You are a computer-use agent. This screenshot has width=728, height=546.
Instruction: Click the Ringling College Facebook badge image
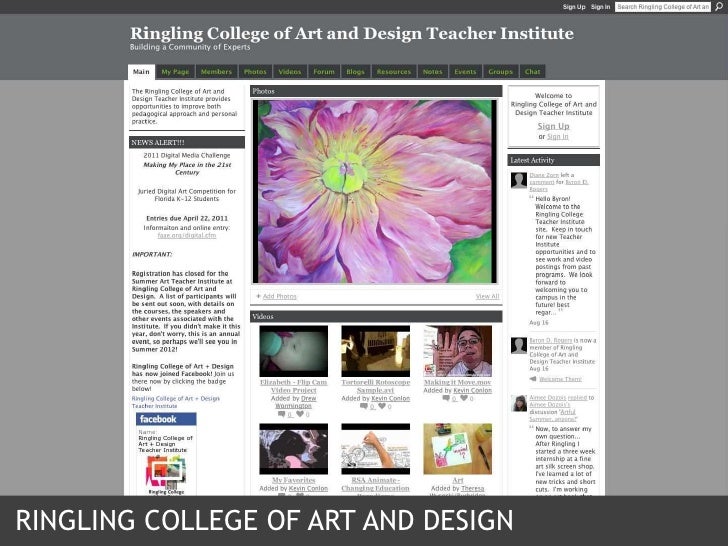pos(166,472)
